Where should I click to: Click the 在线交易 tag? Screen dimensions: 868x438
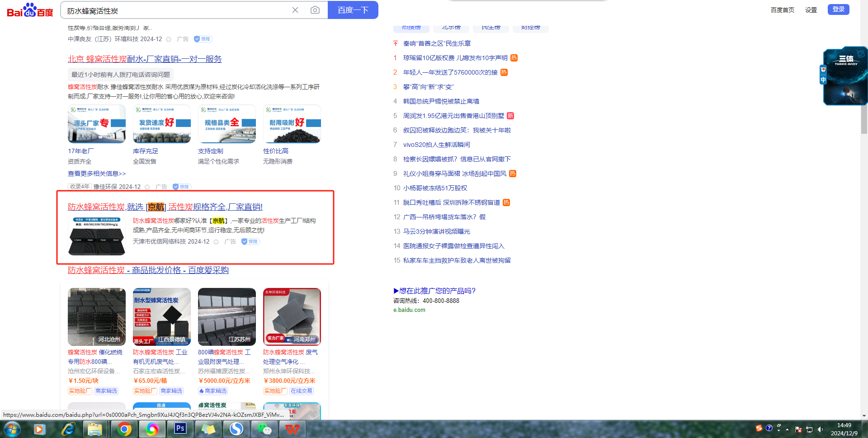tap(302, 391)
